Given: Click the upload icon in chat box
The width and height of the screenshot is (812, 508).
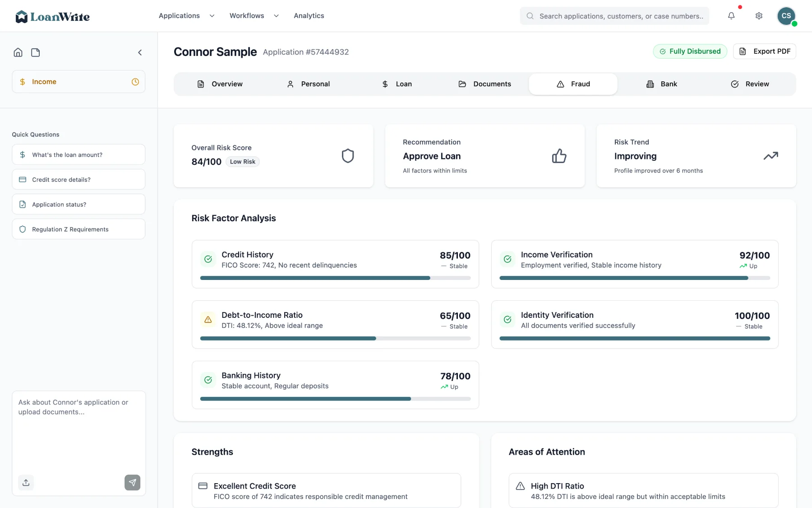Looking at the screenshot, I should click(x=26, y=482).
